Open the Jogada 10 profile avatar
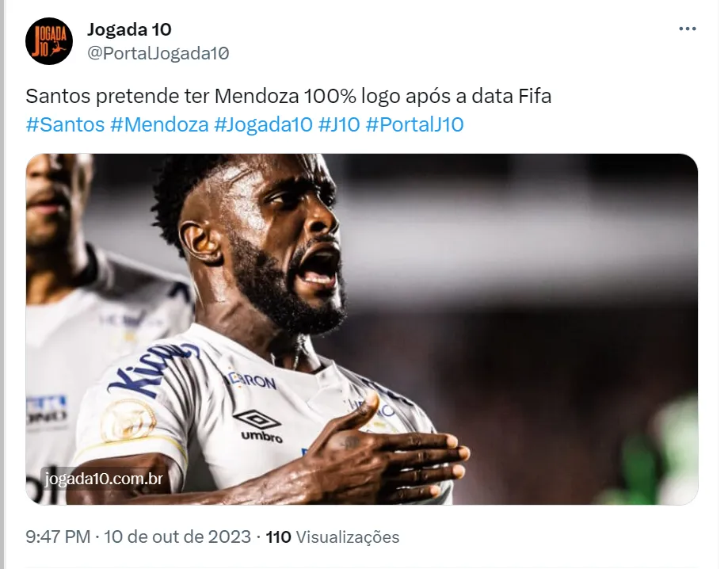 click(49, 41)
